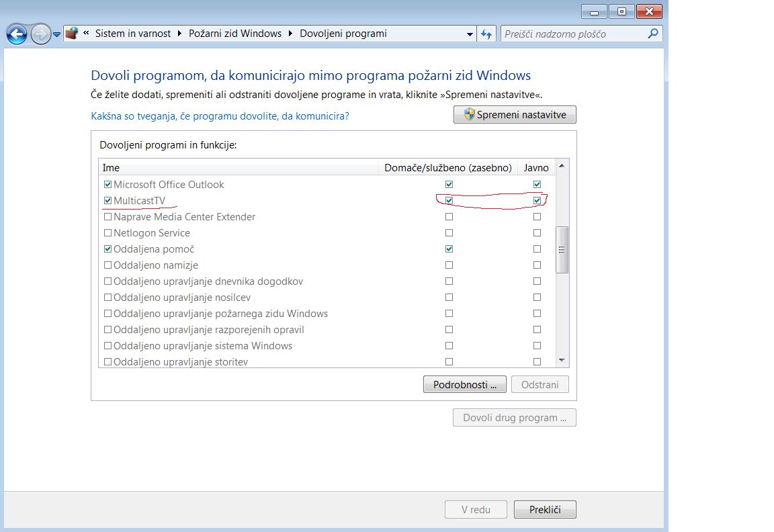774x532 pixels.
Task: Check 'Oddaljeno namizje' name checkbox
Action: 107,265
